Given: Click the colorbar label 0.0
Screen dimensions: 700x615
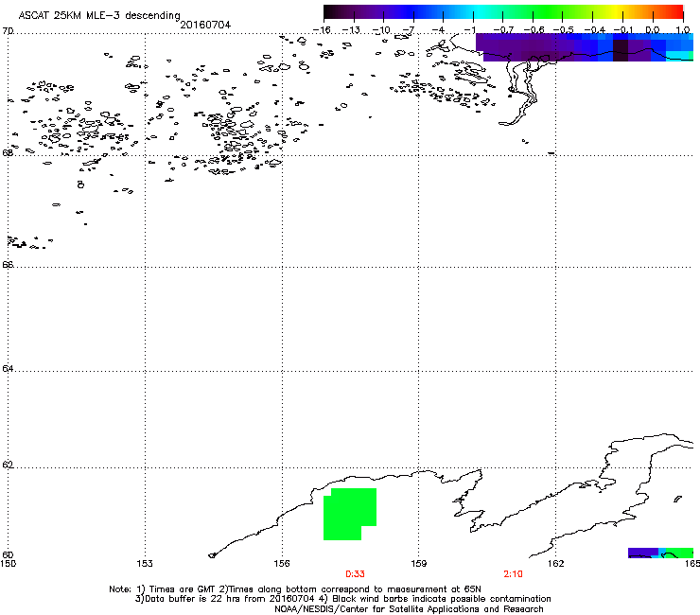Looking at the screenshot, I should tap(653, 30).
